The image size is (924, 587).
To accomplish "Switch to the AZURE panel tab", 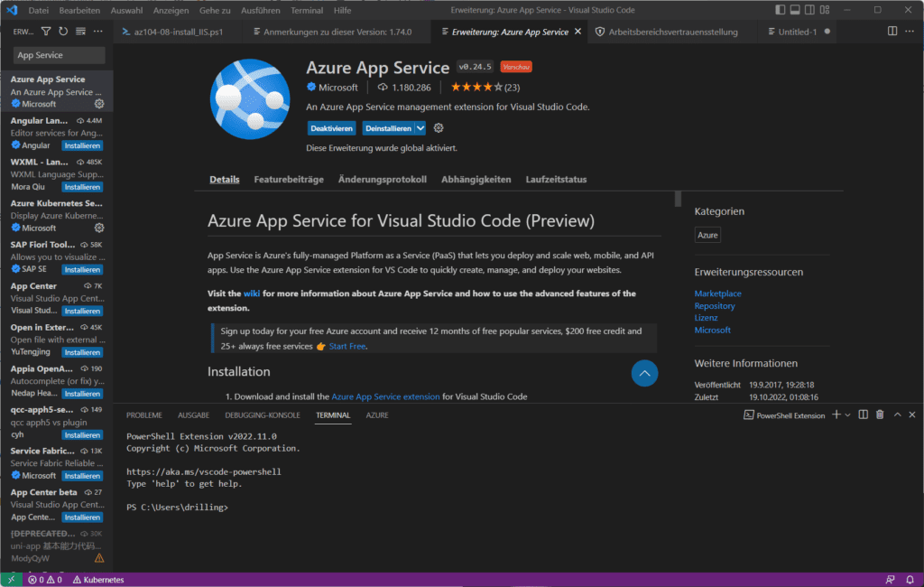I will [377, 415].
